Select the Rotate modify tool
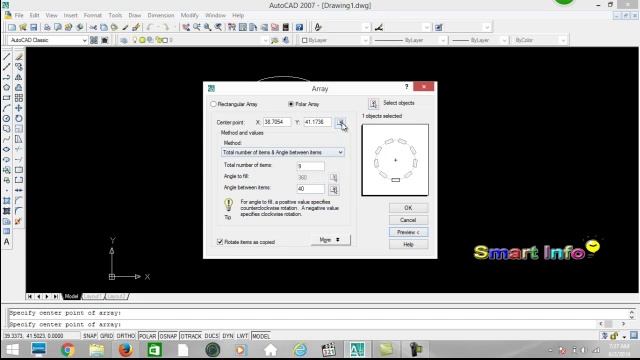This screenshot has height=360, width=640. (19, 118)
